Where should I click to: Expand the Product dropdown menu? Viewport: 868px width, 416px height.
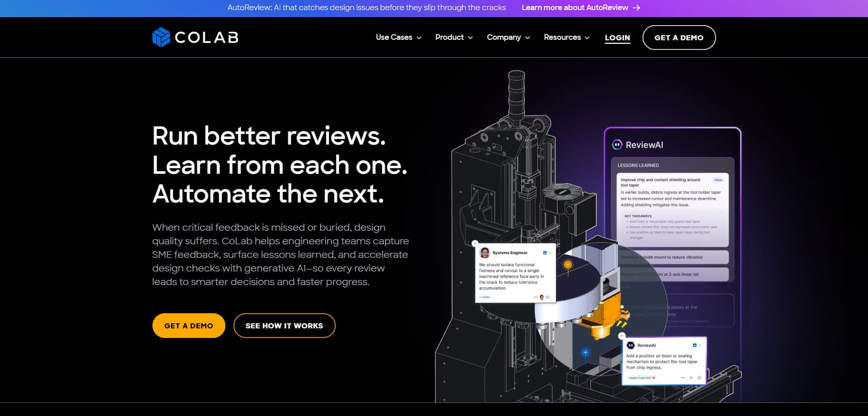[453, 37]
